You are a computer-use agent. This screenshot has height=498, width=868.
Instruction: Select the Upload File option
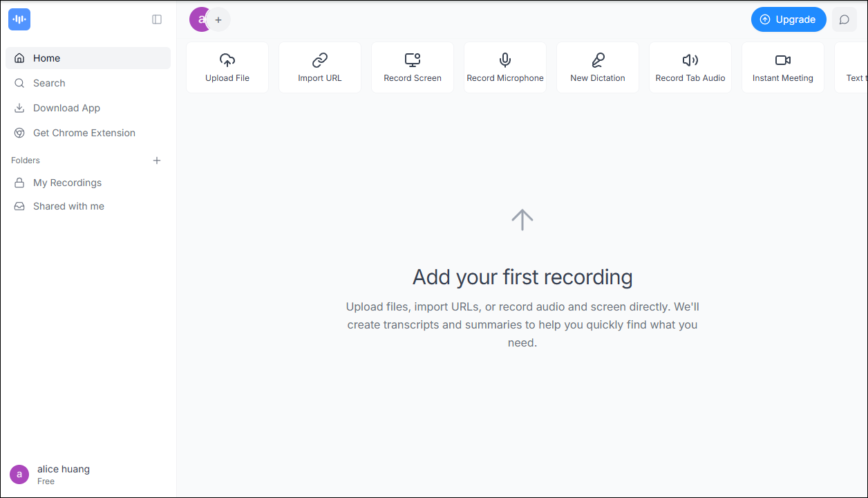(x=227, y=67)
